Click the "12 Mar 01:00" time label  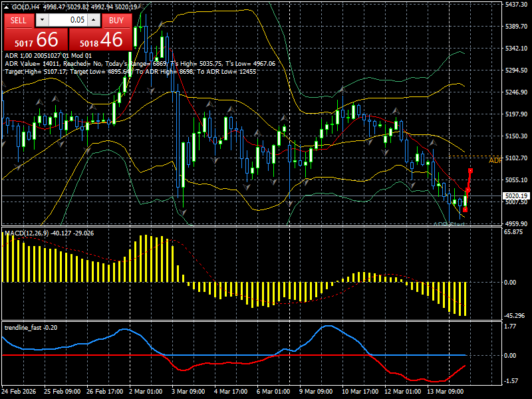(403, 391)
